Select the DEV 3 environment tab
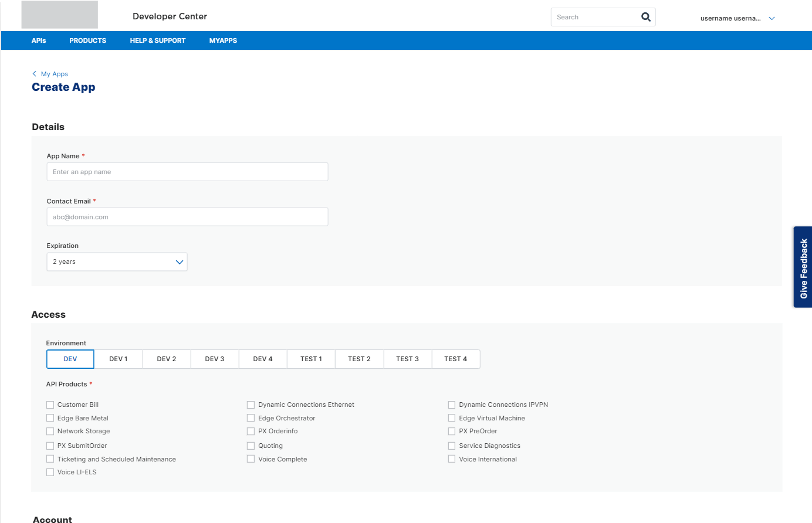812x523 pixels. [215, 359]
